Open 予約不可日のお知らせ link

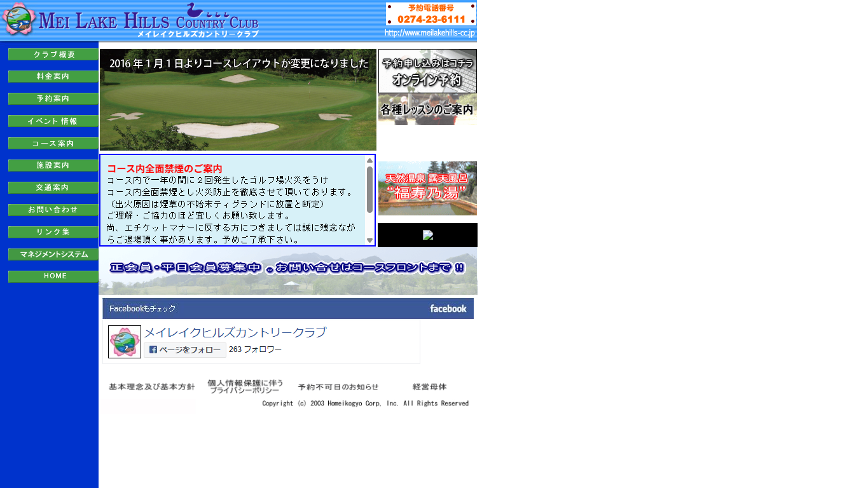(338, 387)
